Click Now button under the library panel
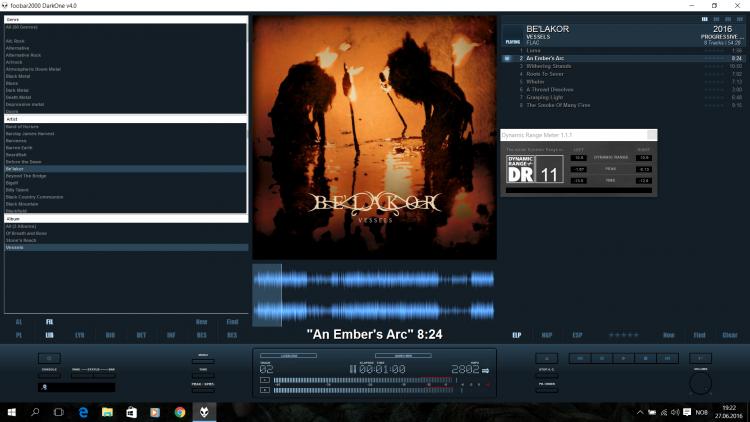The width and height of the screenshot is (750, 422). 201,322
